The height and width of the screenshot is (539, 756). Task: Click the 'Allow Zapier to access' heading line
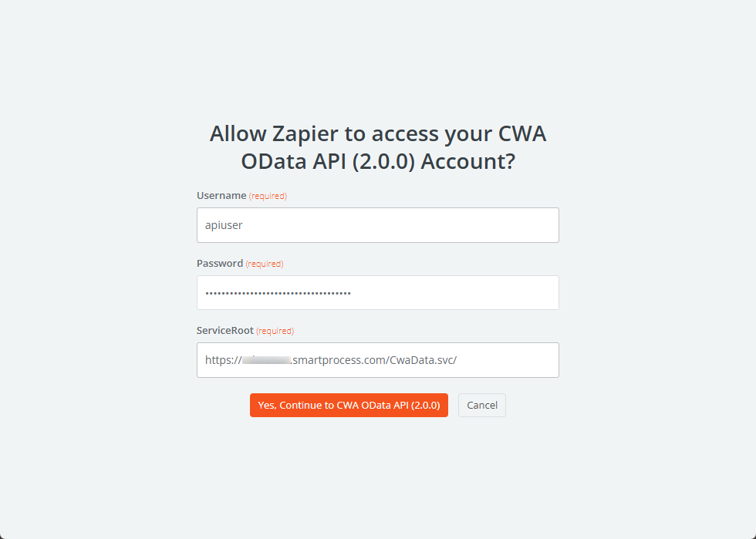[x=377, y=133]
